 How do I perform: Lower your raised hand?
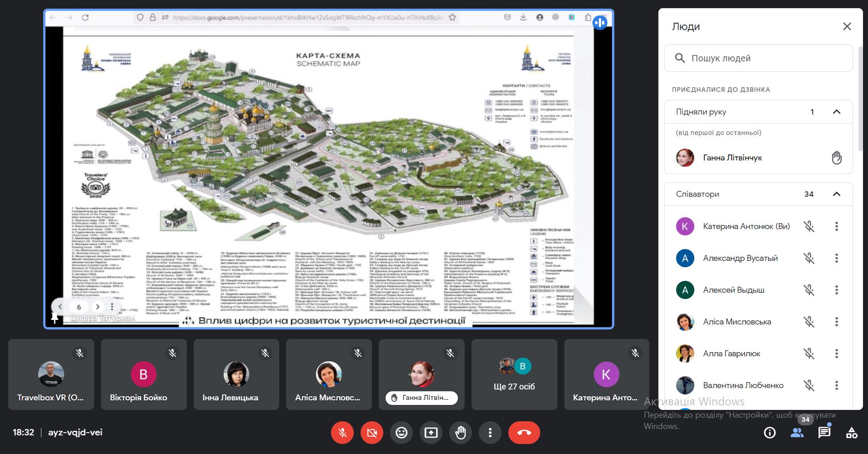[x=460, y=432]
